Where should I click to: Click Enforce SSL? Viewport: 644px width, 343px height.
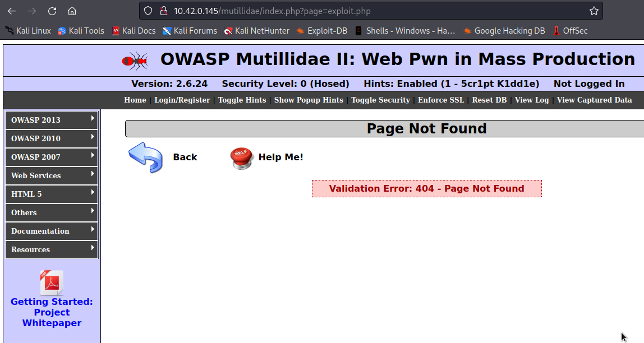[x=441, y=100]
